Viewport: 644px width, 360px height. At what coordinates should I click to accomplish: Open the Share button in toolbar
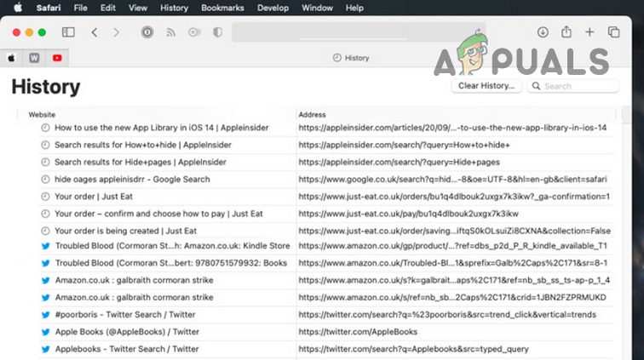coord(566,31)
